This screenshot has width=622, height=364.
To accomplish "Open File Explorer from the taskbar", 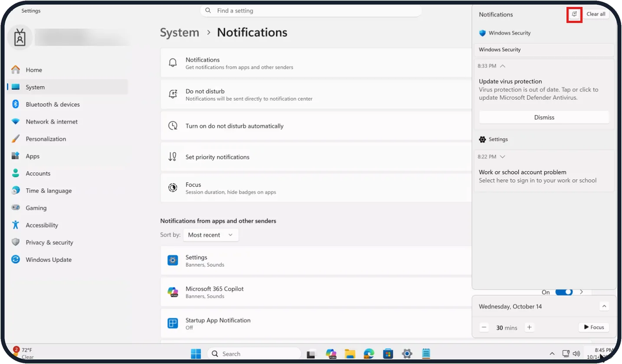I will coord(350,354).
